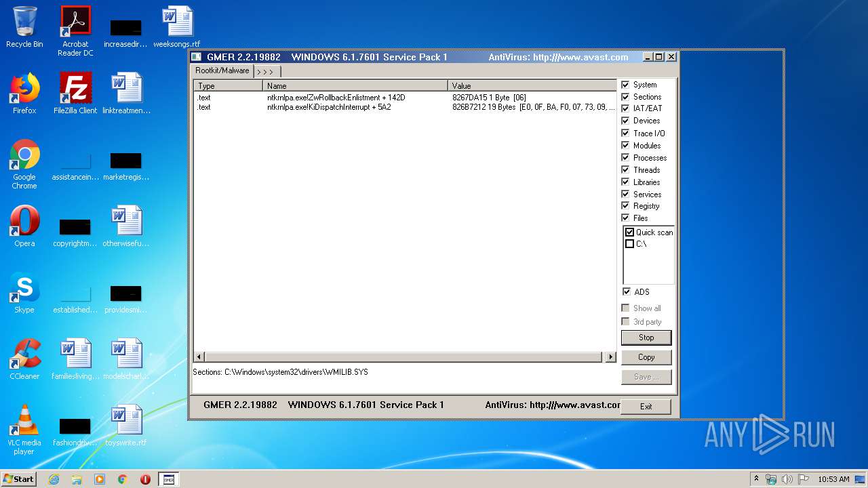Open the toyswrite.rtf desktop file
This screenshot has height=488, width=868.
[126, 426]
